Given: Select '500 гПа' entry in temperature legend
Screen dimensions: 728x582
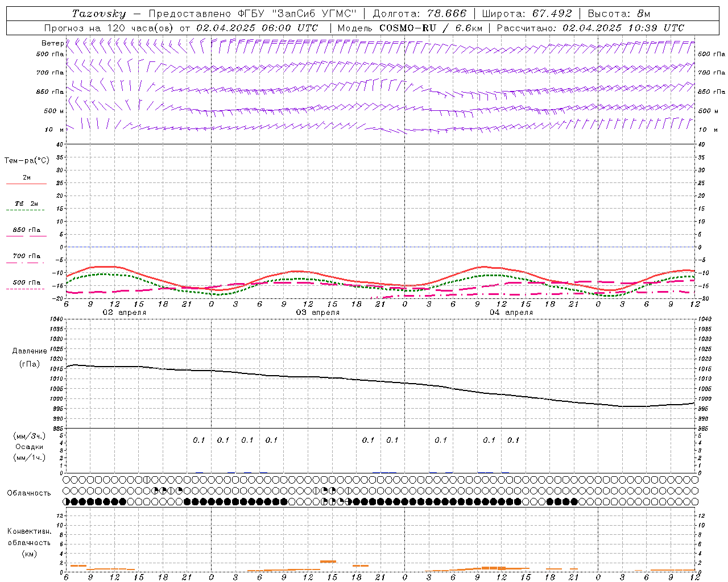Looking at the screenshot, I should (27, 282).
